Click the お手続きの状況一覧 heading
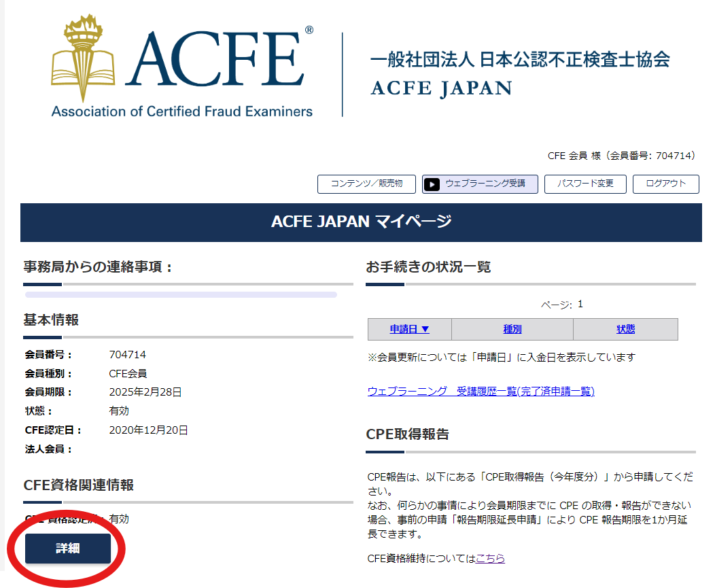 pos(428,267)
